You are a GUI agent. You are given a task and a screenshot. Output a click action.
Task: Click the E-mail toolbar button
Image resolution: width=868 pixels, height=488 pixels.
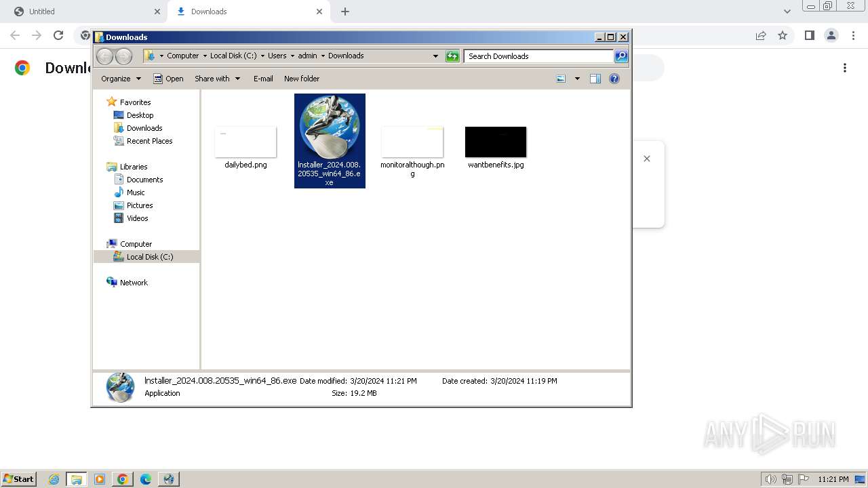click(x=263, y=79)
